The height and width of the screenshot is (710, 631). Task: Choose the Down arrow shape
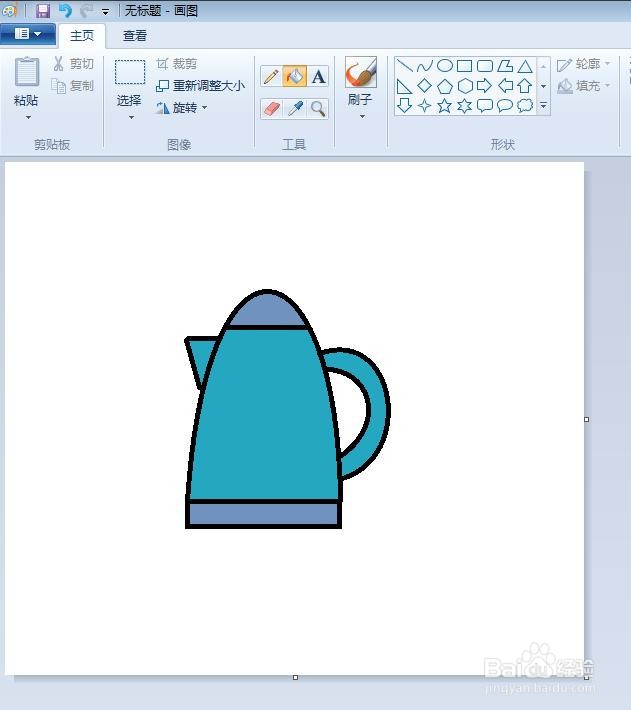(404, 106)
